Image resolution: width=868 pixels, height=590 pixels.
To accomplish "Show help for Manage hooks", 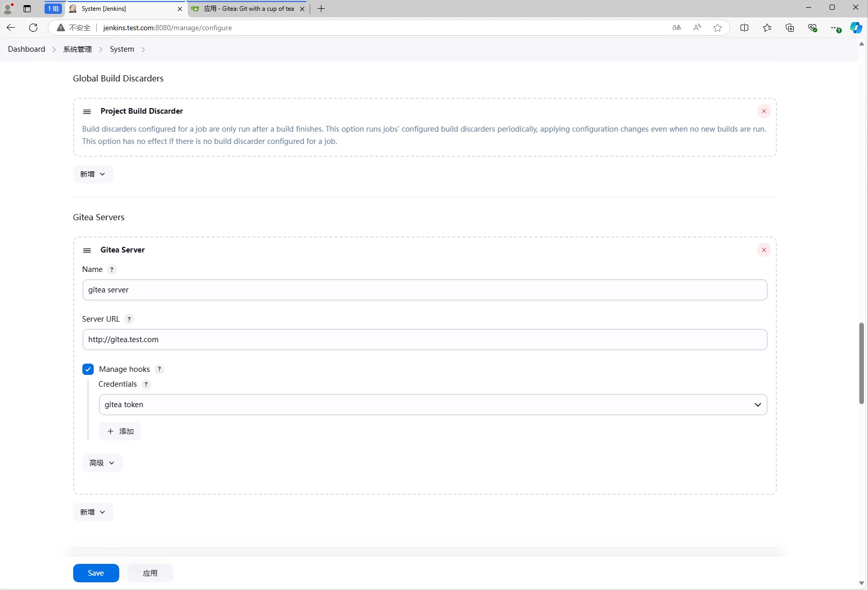I will 159,369.
